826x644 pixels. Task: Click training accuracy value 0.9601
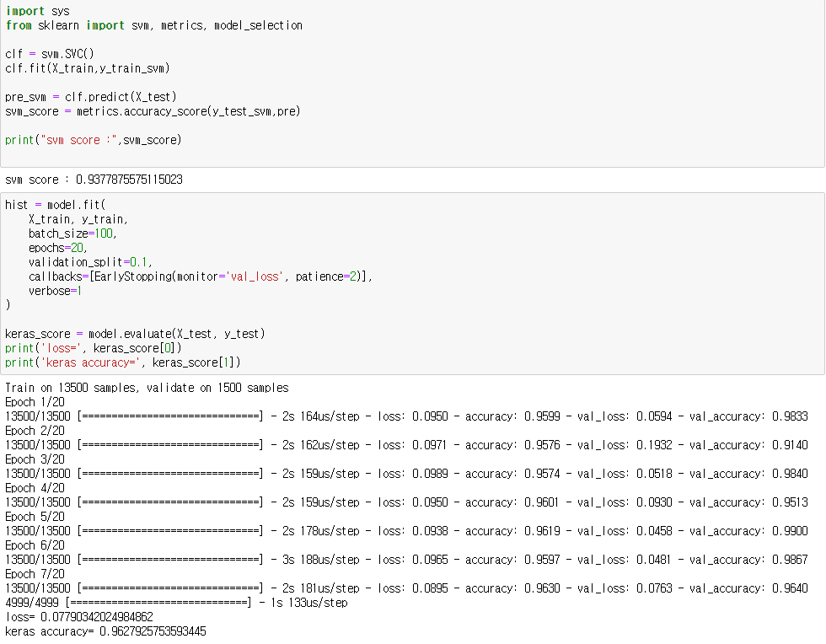(x=541, y=502)
